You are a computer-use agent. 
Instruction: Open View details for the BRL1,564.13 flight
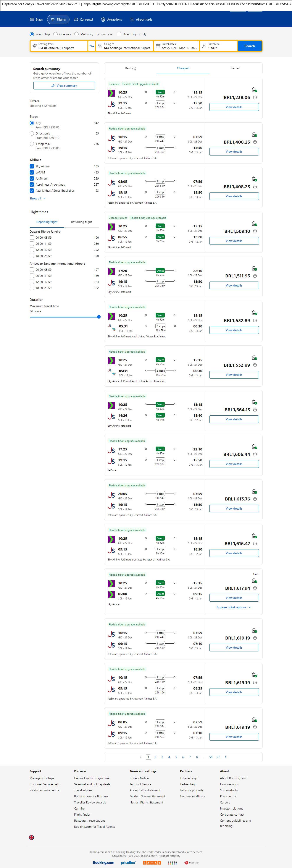tap(234, 419)
